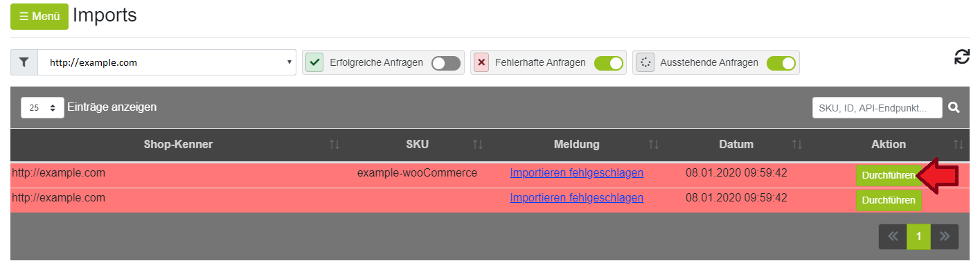The height and width of the screenshot is (270, 980).
Task: Click the pending spinner icon
Action: [645, 62]
